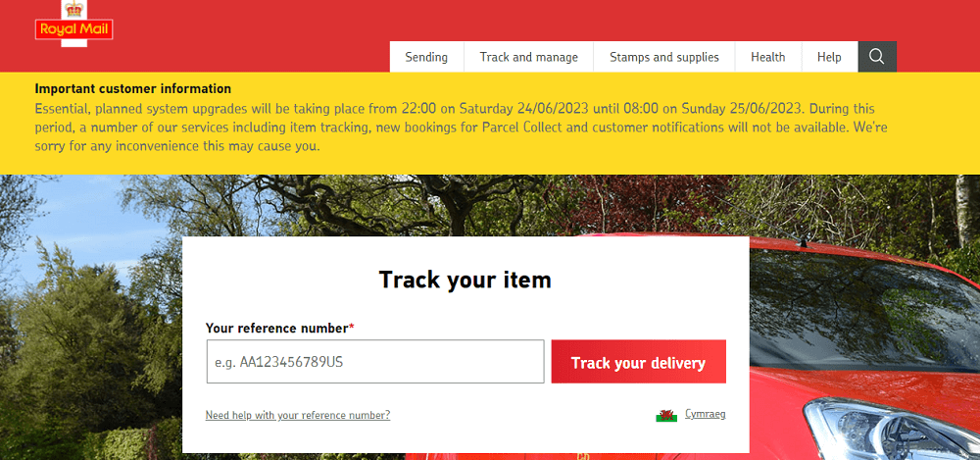Click the 'Important customer information' heading
This screenshot has width=980, height=460.
point(133,88)
